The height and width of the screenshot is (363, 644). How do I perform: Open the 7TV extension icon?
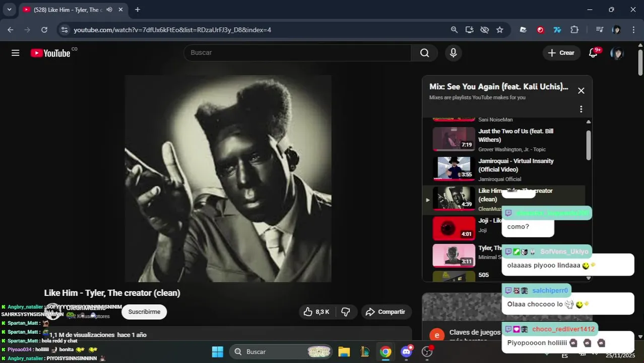557,30
